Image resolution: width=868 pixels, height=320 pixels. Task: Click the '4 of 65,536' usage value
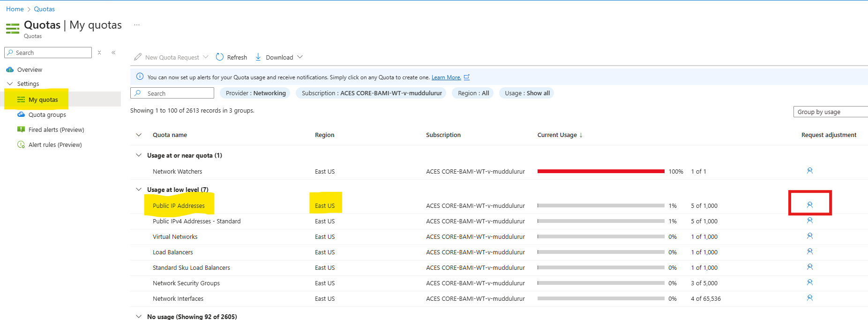pos(706,298)
